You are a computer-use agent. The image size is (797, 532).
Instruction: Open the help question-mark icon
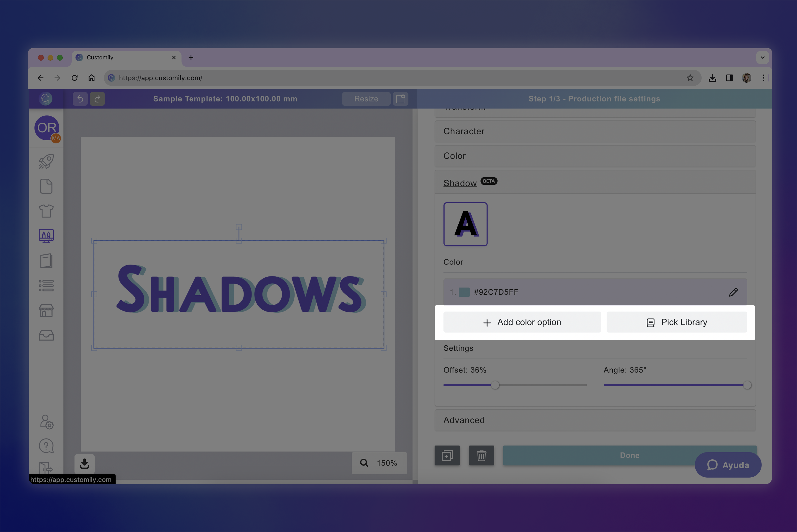(46, 445)
